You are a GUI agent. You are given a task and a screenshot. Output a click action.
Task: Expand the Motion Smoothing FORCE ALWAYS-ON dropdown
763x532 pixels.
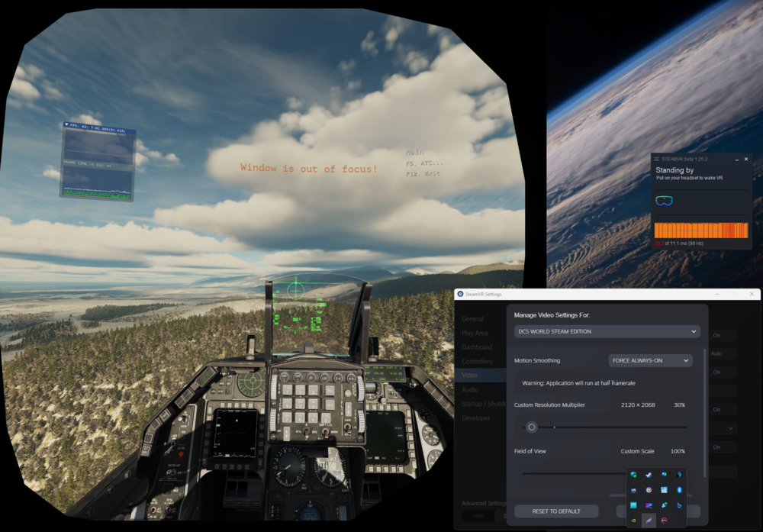(x=651, y=361)
